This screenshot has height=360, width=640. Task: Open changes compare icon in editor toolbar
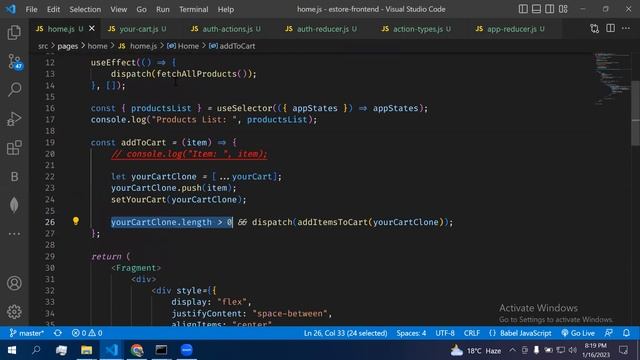594,29
